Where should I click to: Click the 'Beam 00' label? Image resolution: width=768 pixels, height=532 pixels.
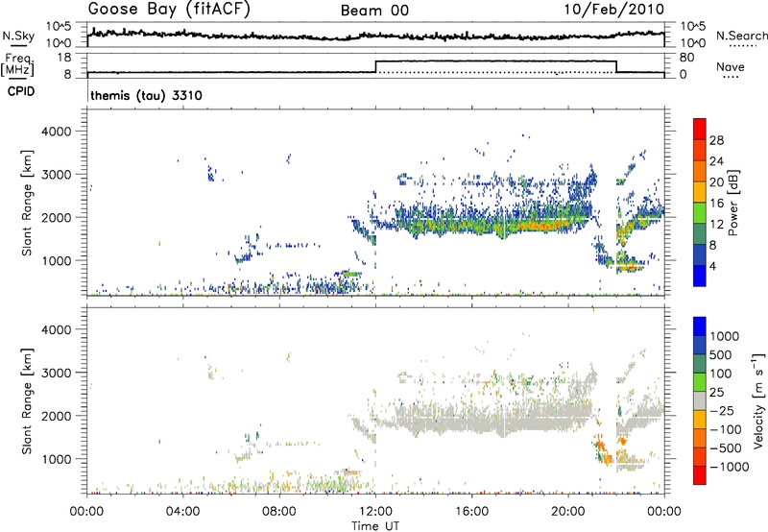[x=375, y=11]
